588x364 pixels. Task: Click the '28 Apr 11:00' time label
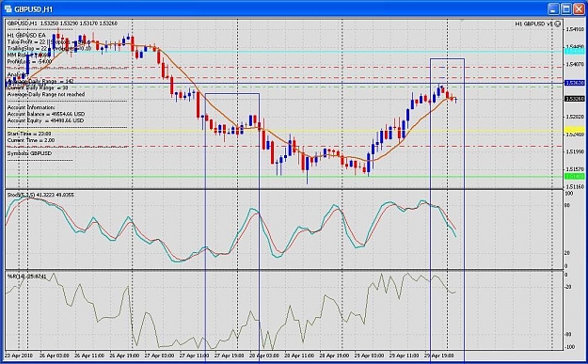tap(299, 356)
